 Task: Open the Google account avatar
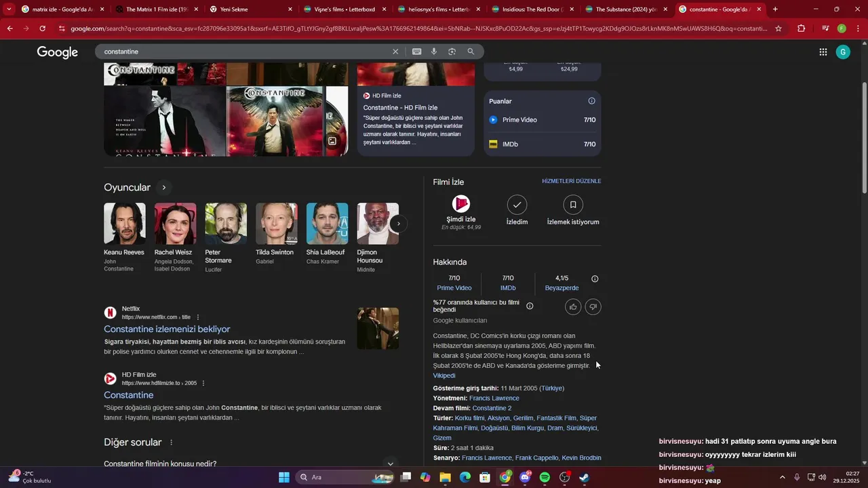tap(843, 52)
